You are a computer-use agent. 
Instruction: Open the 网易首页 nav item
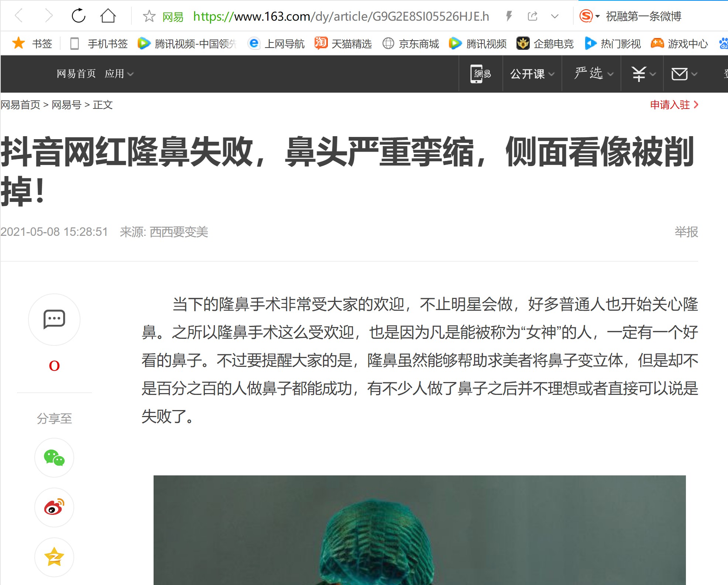click(76, 74)
